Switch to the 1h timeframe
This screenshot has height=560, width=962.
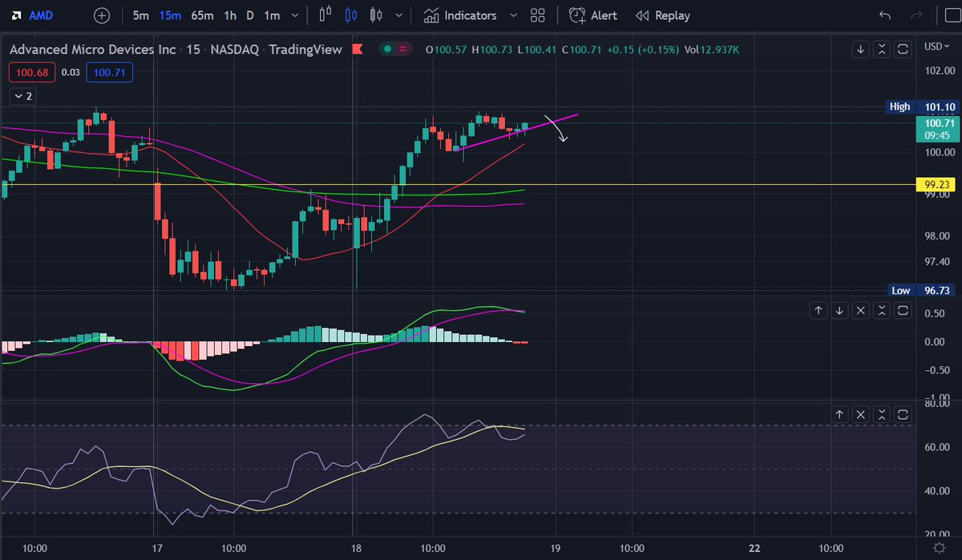pos(230,15)
